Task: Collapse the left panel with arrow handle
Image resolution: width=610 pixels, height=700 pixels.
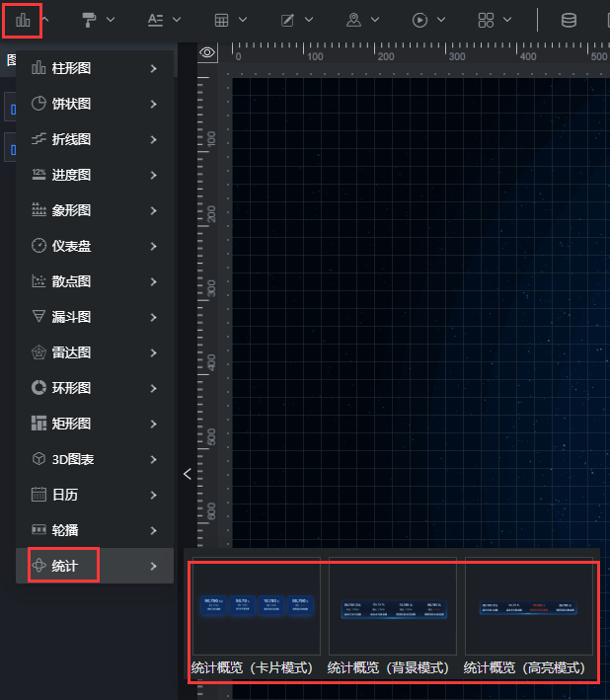Action: (187, 474)
